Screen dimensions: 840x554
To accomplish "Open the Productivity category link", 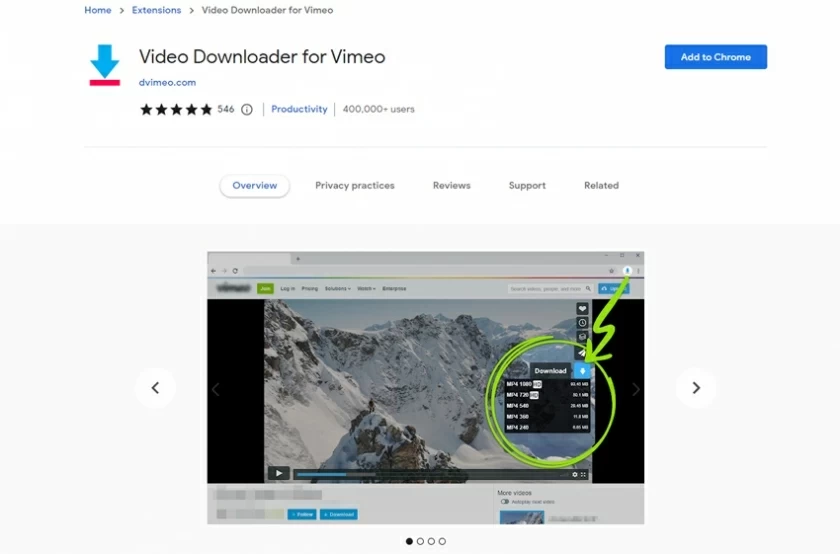I will pos(299,109).
